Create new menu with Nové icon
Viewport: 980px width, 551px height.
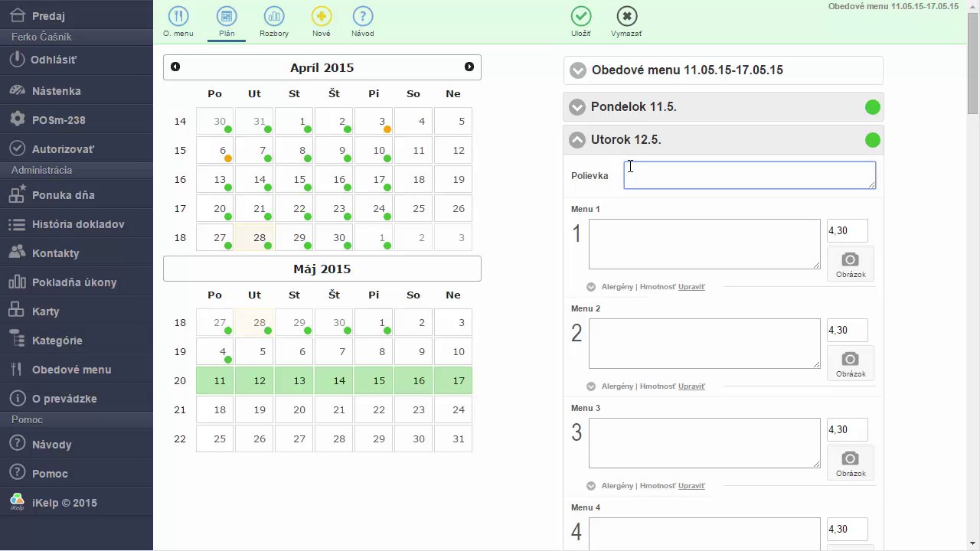(322, 21)
